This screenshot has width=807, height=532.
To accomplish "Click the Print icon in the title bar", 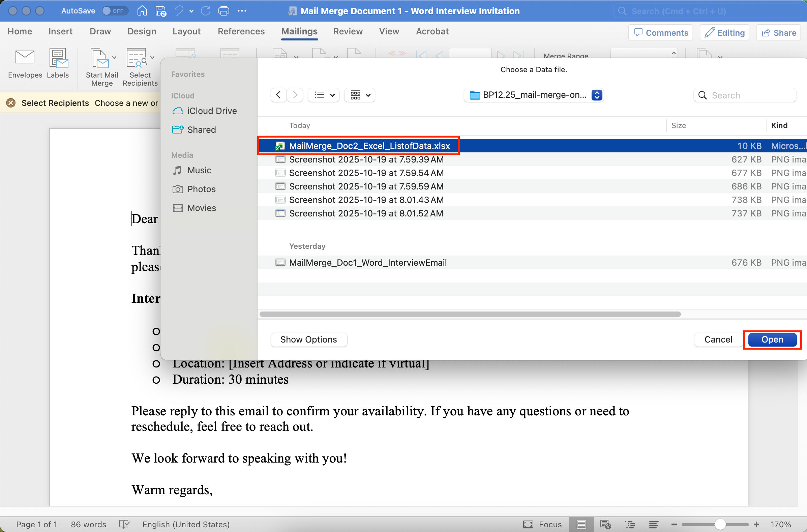I will [223, 11].
